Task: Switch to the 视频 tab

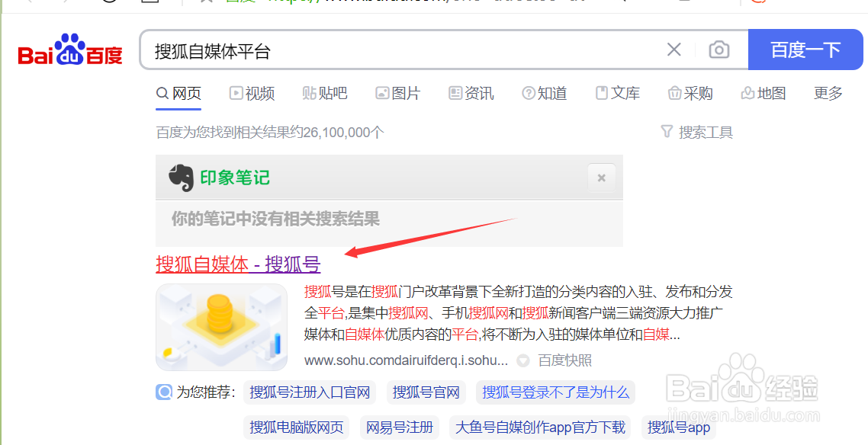Action: (x=252, y=94)
